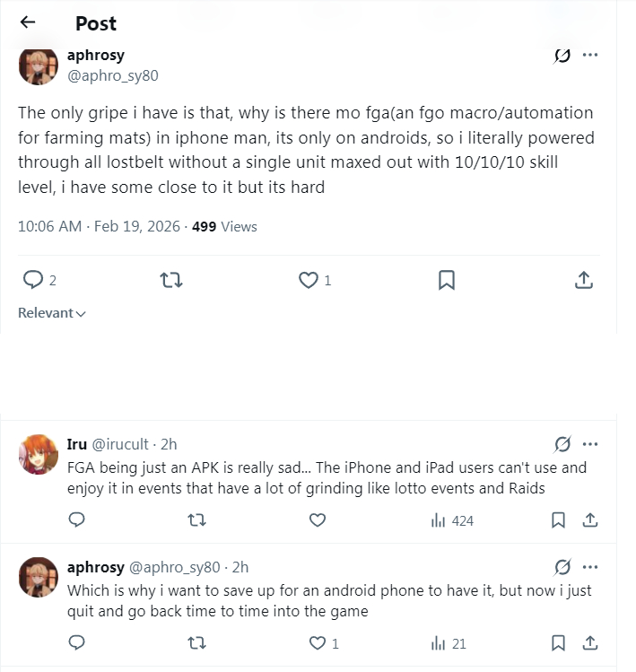Share the main post via upload icon
Image resolution: width=636 pixels, height=672 pixels.
(x=584, y=280)
